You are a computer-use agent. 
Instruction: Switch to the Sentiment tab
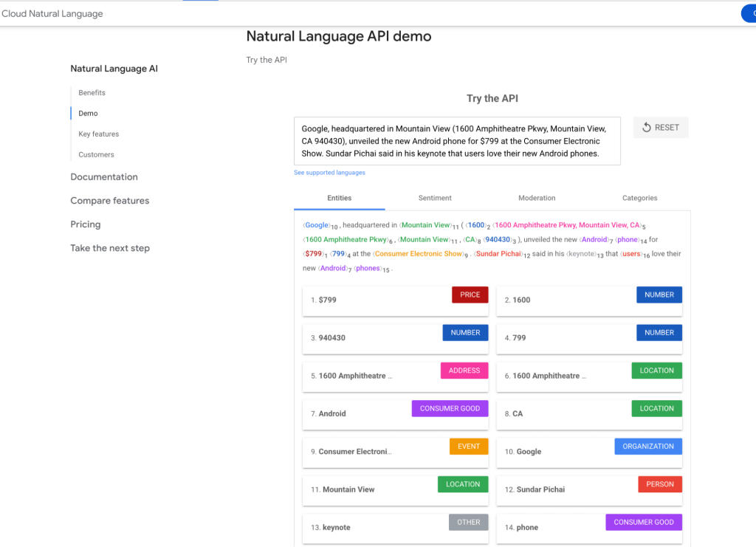(435, 198)
